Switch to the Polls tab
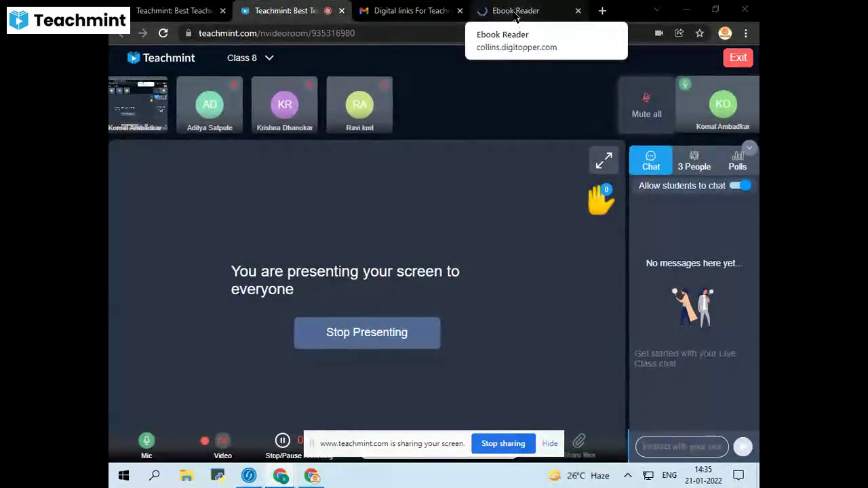Image resolution: width=868 pixels, height=488 pixels. point(737,160)
